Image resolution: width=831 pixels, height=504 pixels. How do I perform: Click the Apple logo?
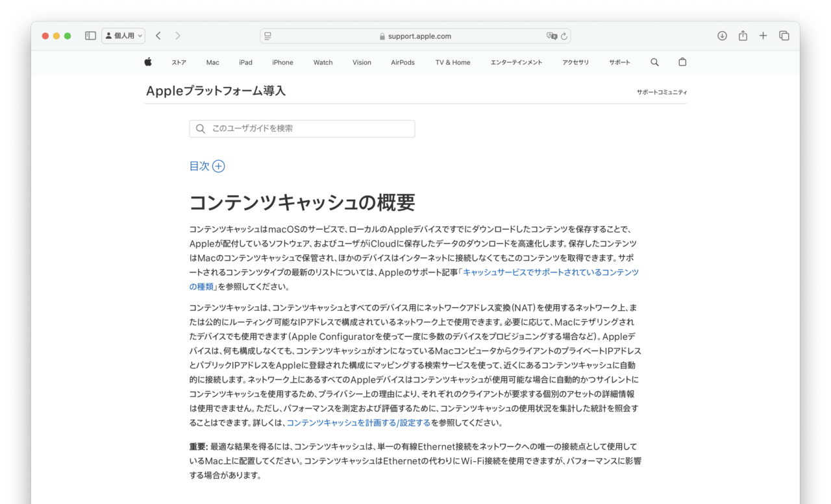pos(148,62)
